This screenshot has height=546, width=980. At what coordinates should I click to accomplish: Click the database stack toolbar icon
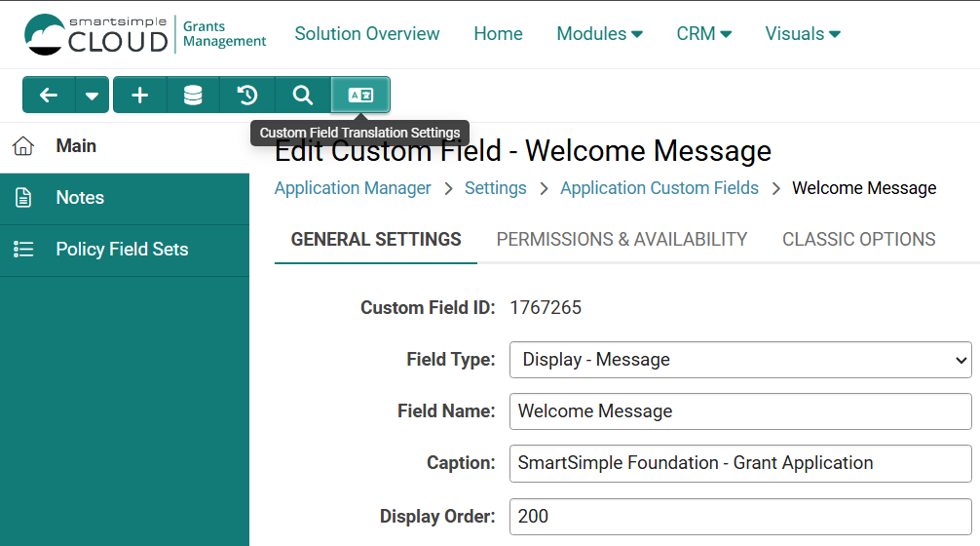coord(193,96)
